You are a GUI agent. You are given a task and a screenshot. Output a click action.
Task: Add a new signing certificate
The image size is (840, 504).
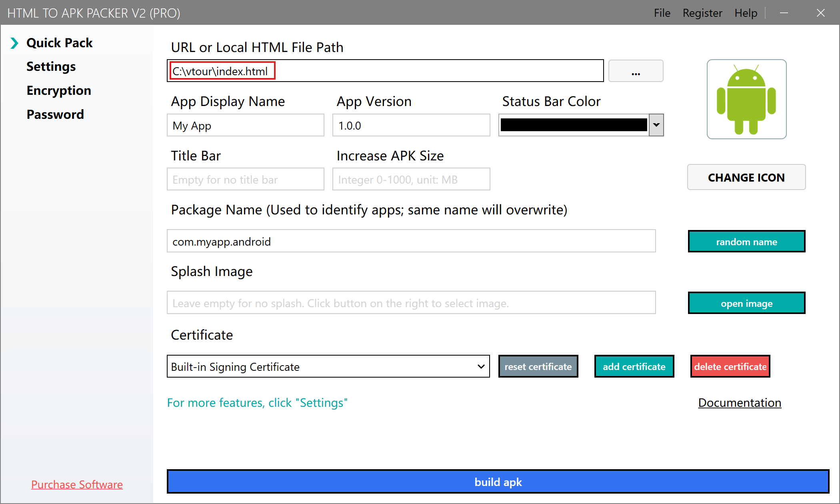634,366
